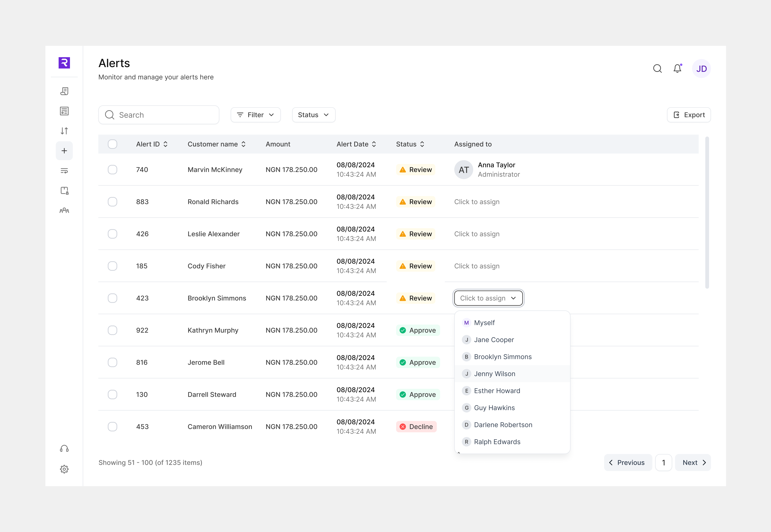The width and height of the screenshot is (771, 532).
Task: Click the purple R logo in sidebar
Action: click(x=64, y=63)
